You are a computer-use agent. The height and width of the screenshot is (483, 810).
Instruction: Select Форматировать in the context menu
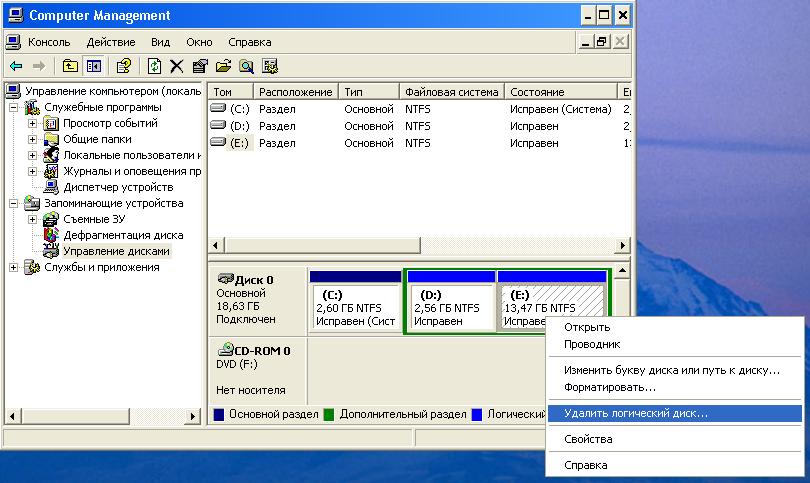point(610,386)
